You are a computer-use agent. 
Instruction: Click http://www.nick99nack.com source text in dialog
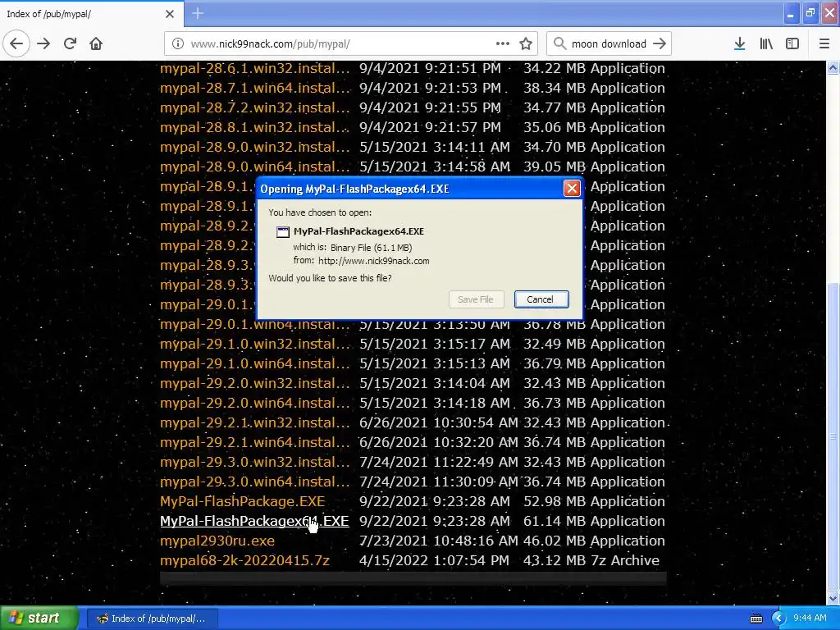point(373,262)
